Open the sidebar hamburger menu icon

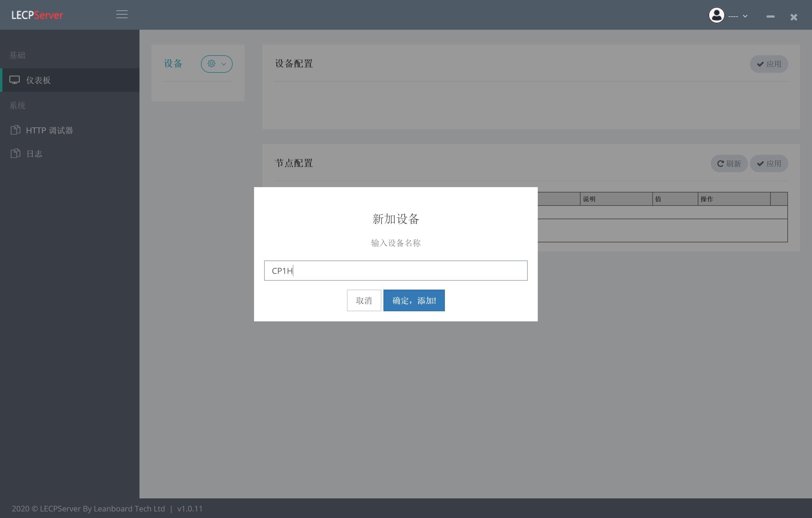122,15
